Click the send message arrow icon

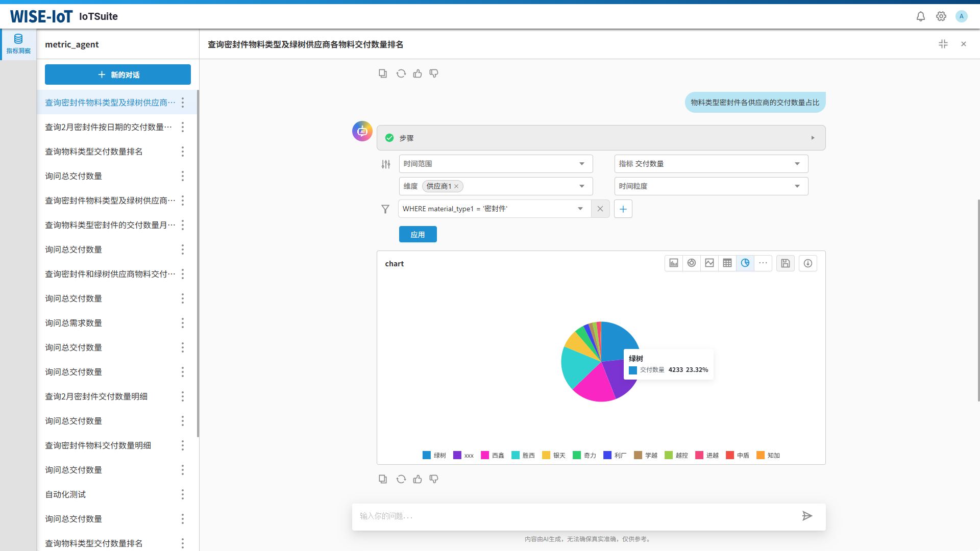tap(807, 516)
